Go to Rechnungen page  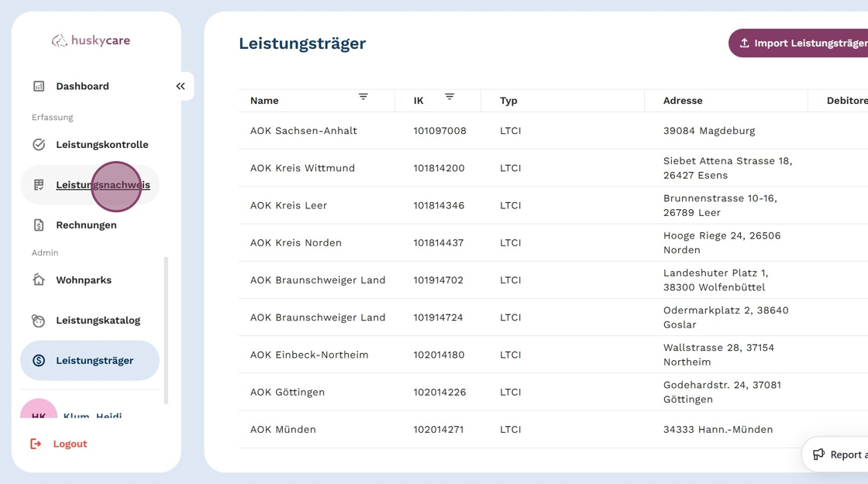(x=86, y=225)
